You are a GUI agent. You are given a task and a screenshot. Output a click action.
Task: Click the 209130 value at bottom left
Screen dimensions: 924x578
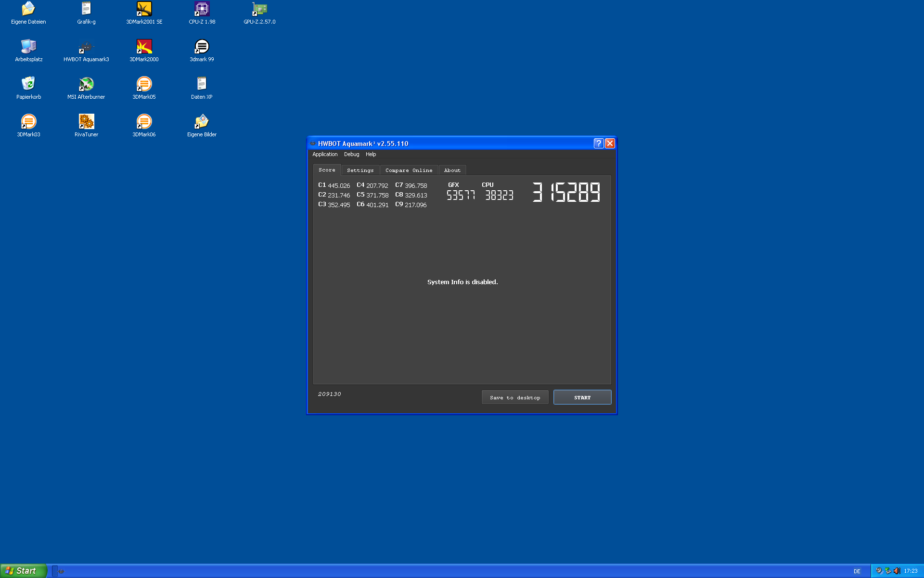(x=329, y=394)
